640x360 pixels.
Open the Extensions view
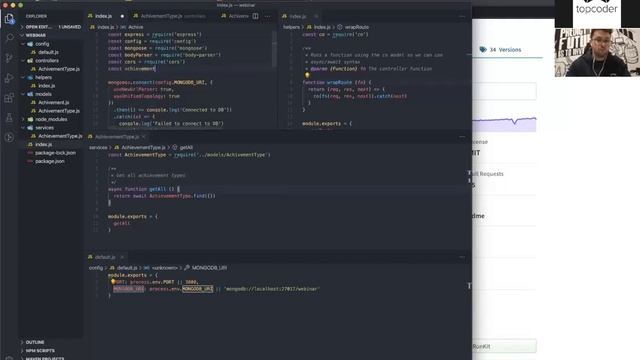(x=9, y=98)
